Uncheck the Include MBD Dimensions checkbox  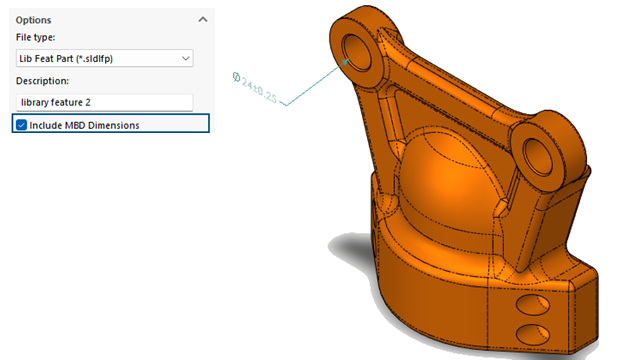[x=21, y=125]
